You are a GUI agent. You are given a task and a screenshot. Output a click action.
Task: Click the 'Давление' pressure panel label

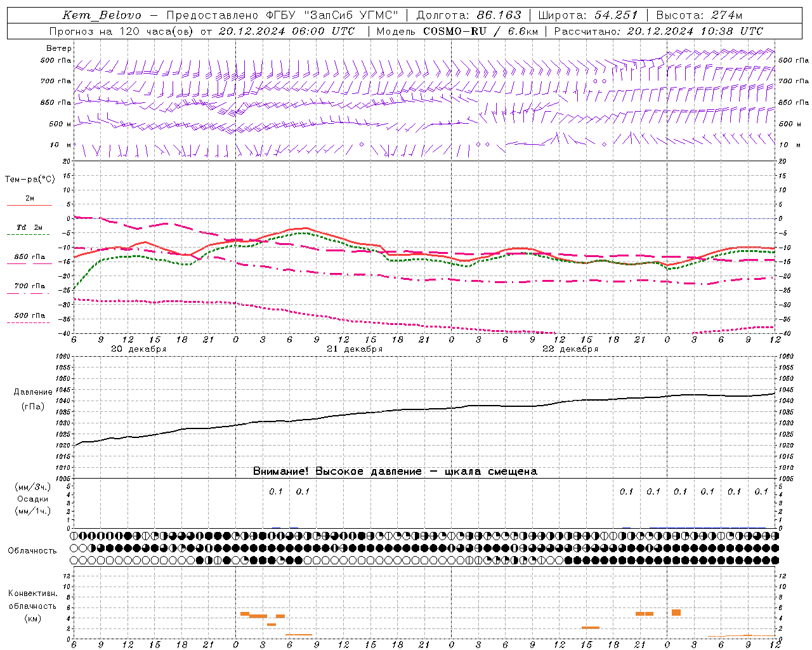pyautogui.click(x=32, y=392)
